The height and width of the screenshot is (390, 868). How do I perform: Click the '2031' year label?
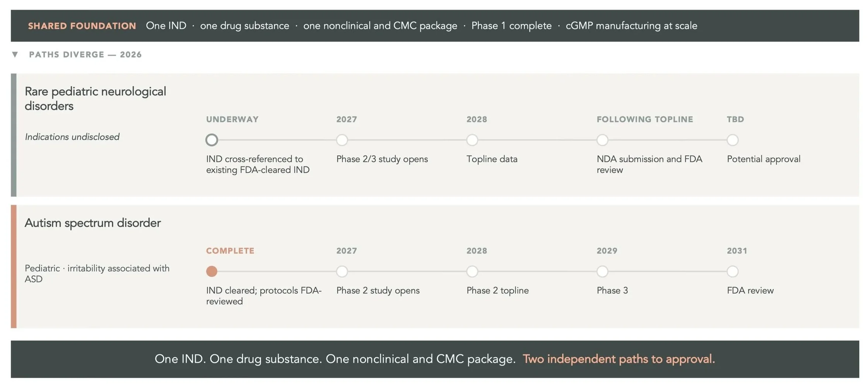[737, 251]
